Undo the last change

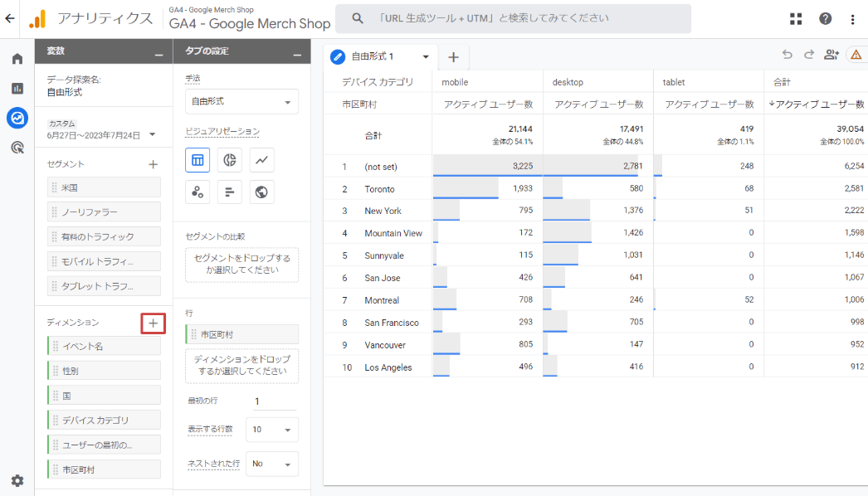[x=788, y=54]
